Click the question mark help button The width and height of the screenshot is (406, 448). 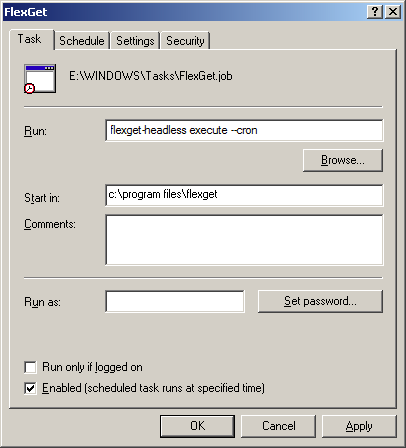tap(375, 12)
